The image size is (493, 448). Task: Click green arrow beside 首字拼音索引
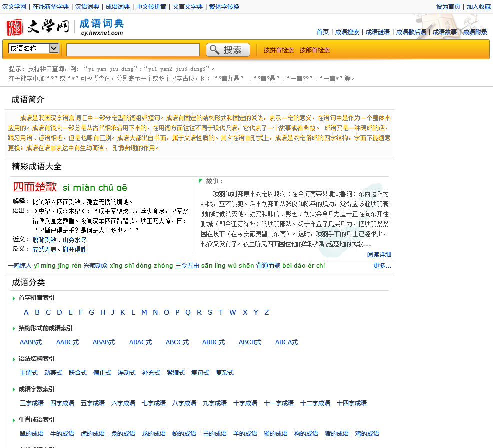(x=14, y=298)
